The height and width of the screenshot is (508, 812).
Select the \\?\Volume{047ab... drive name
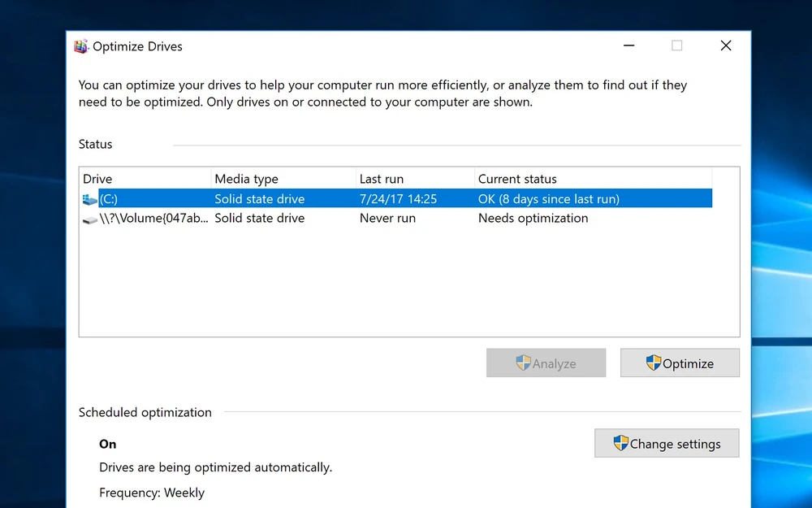coord(152,219)
